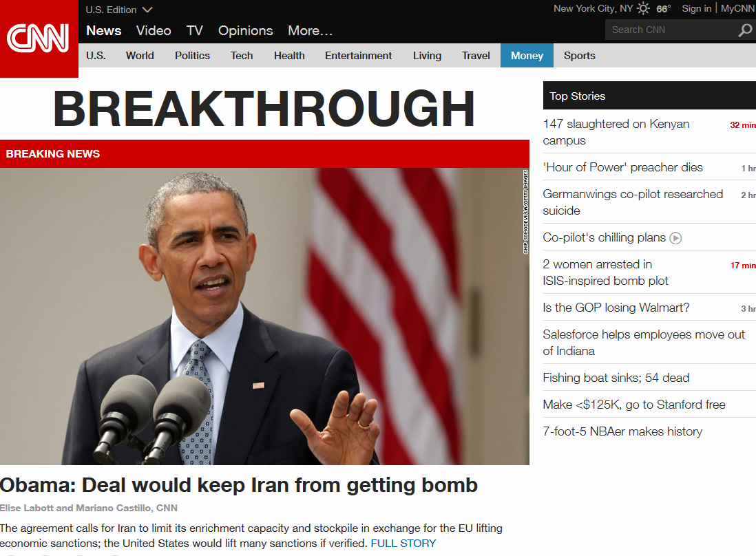
Task: Select the World tab
Action: (x=140, y=56)
